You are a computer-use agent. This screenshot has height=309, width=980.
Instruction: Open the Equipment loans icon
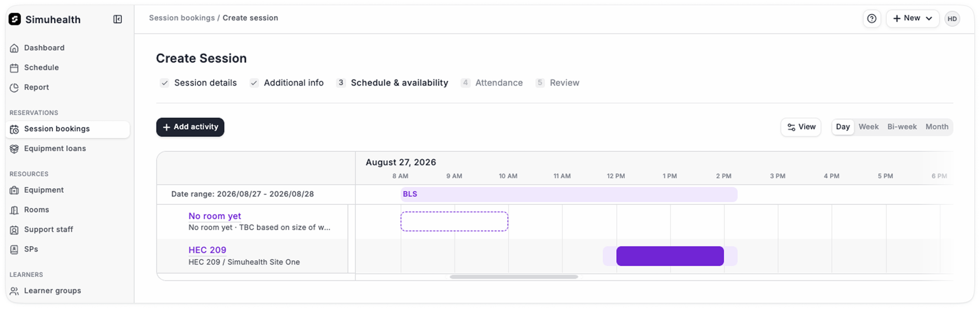tap(14, 149)
